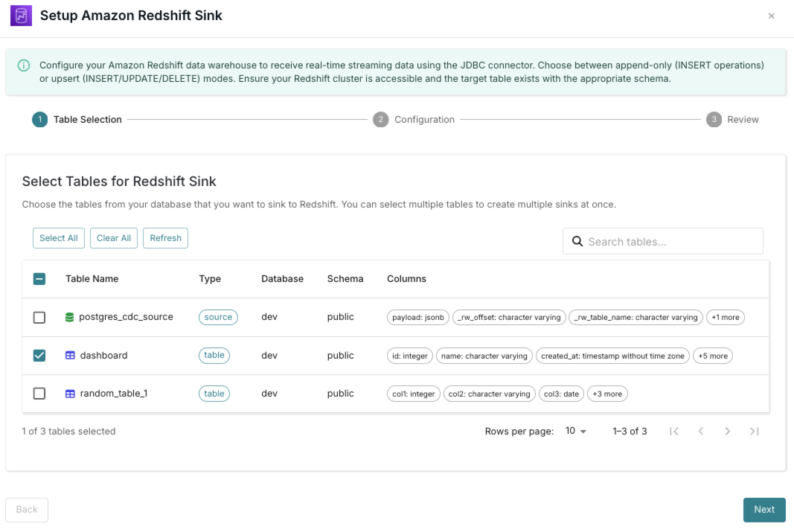Image resolution: width=794 pixels, height=532 pixels.
Task: Click the 'table' badge in dashboard row
Action: [214, 356]
